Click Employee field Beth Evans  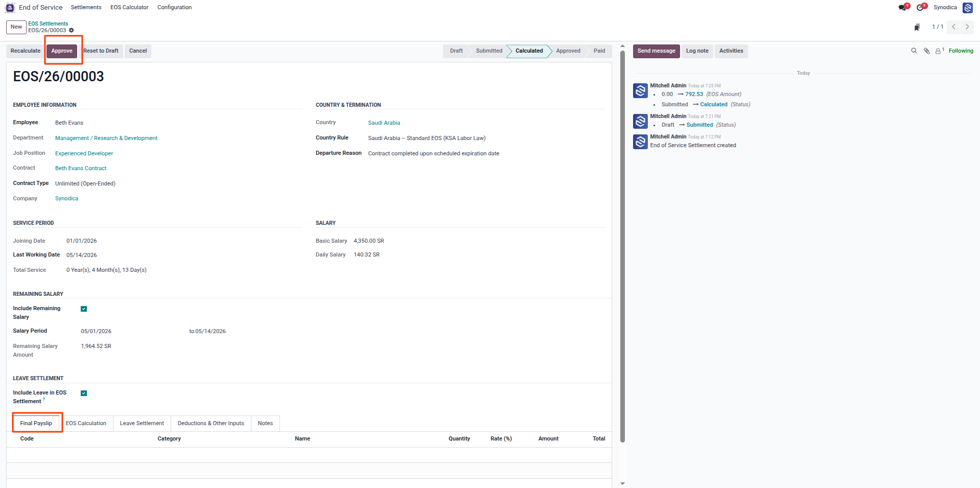(x=69, y=123)
